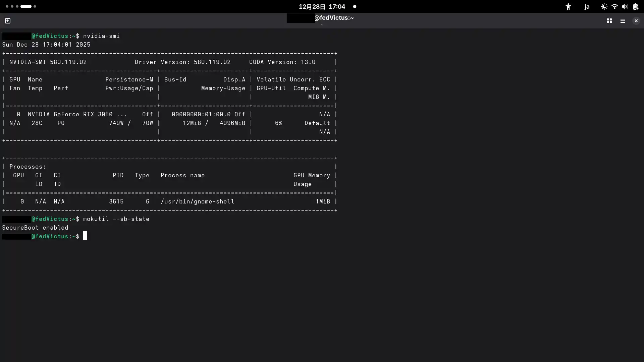Image resolution: width=644 pixels, height=362 pixels.
Task: Toggle the active workspace pill indicator
Action: (26, 6)
